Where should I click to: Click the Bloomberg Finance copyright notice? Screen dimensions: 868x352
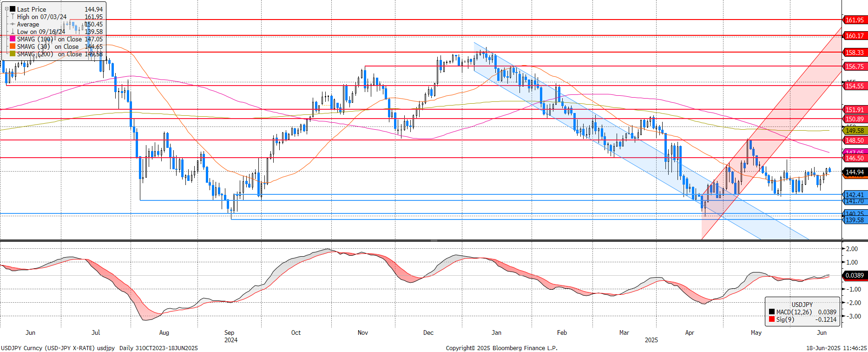point(502,348)
